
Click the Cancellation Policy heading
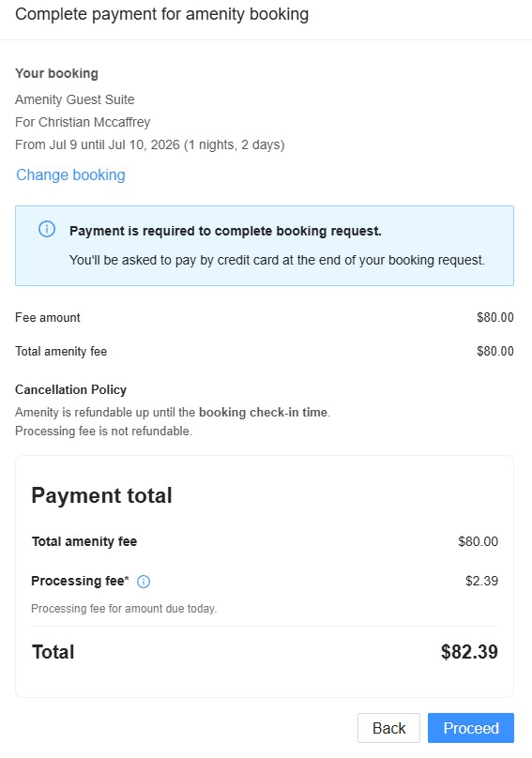pyautogui.click(x=70, y=389)
